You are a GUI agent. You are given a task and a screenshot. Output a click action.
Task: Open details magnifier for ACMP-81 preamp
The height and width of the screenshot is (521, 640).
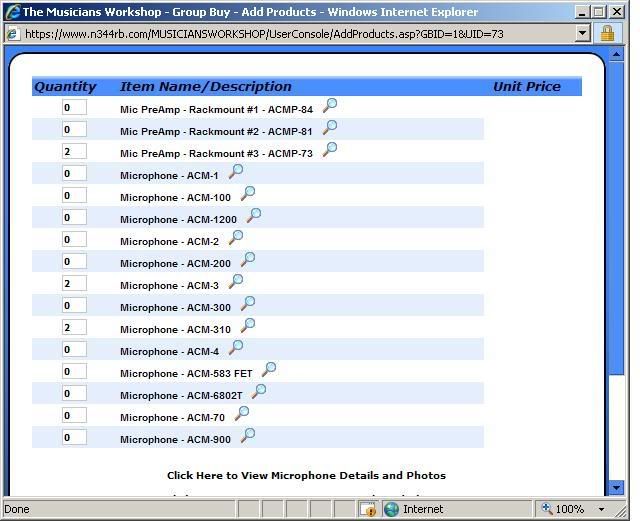point(330,127)
